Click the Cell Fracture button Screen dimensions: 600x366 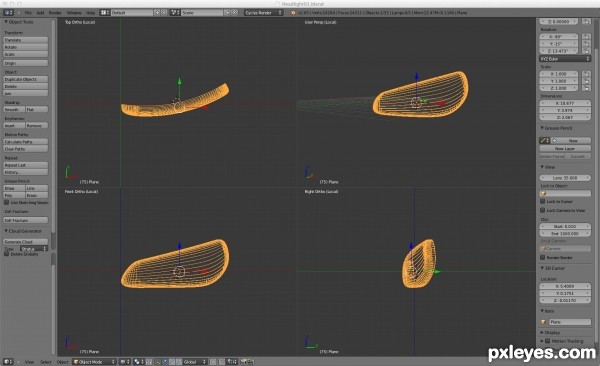tap(26, 221)
